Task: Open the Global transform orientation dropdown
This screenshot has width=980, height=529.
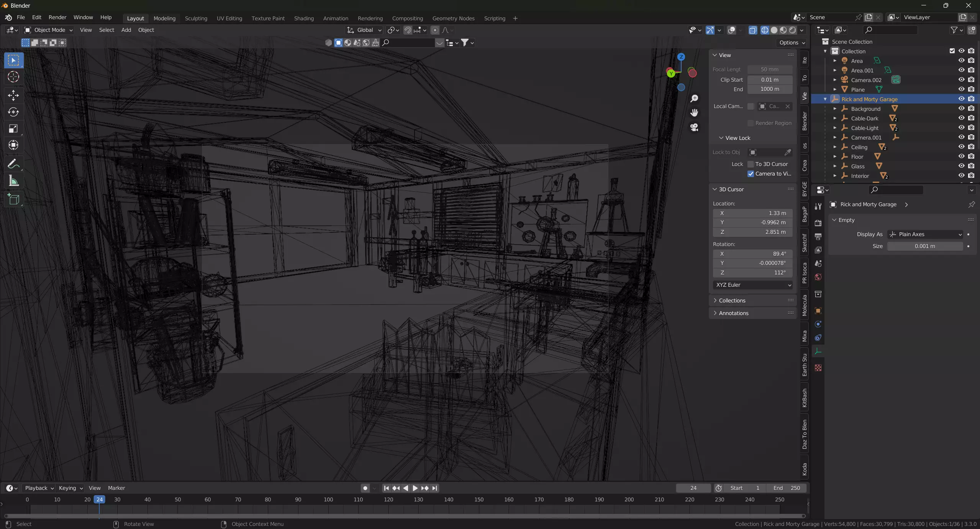Action: pos(364,30)
